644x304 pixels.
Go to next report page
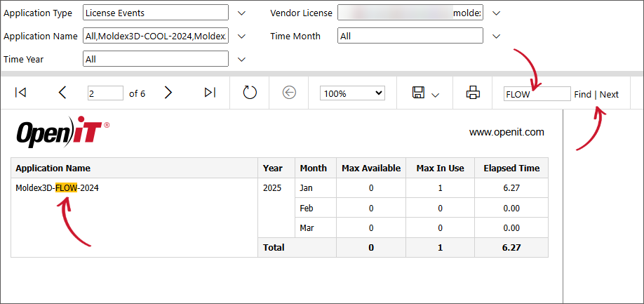click(168, 93)
